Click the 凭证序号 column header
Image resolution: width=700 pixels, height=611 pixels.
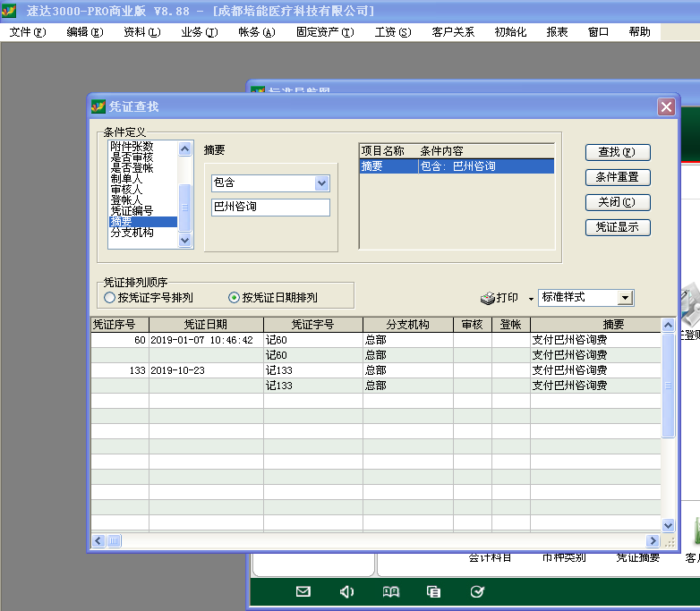pyautogui.click(x=120, y=325)
